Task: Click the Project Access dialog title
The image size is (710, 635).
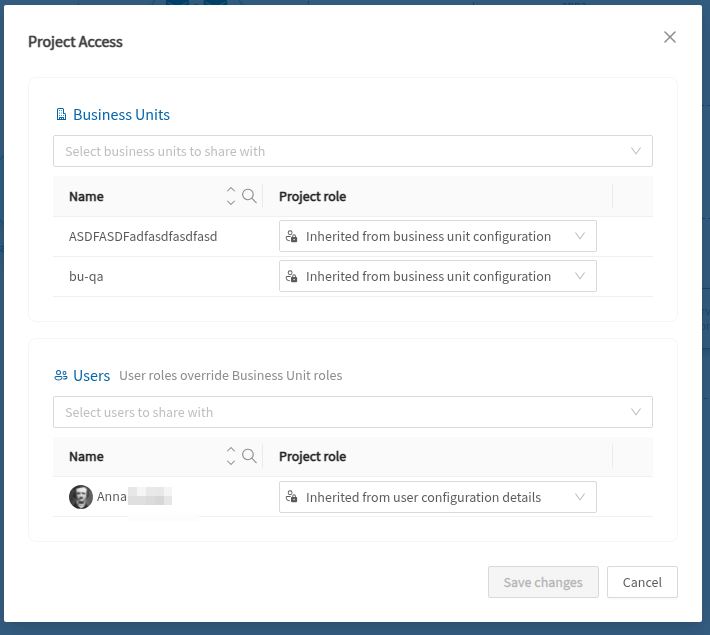Action: click(75, 42)
